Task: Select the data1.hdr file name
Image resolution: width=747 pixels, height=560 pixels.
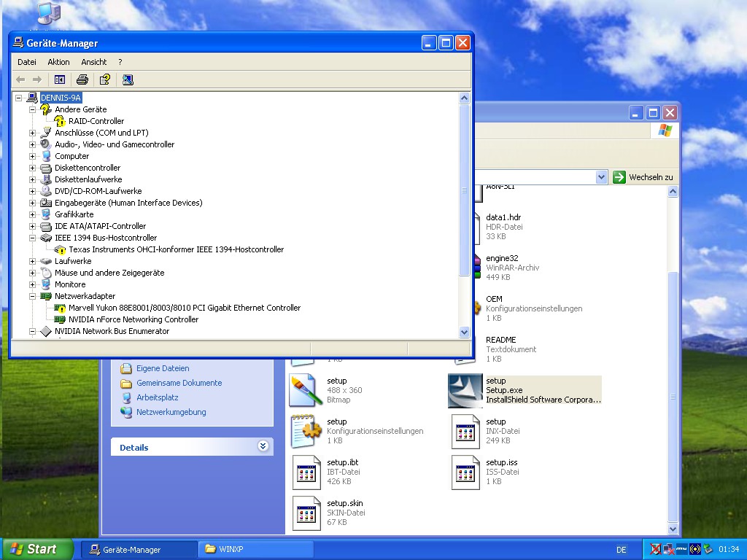Action: click(x=503, y=217)
